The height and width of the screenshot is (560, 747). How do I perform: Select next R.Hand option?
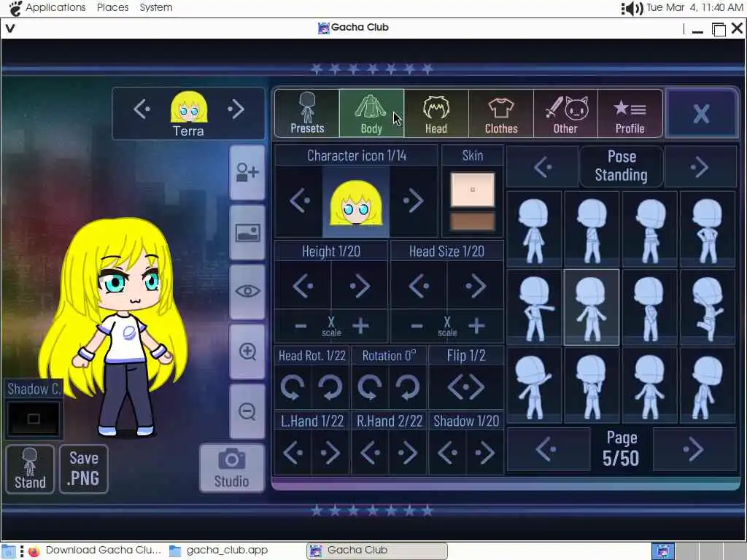point(407,454)
